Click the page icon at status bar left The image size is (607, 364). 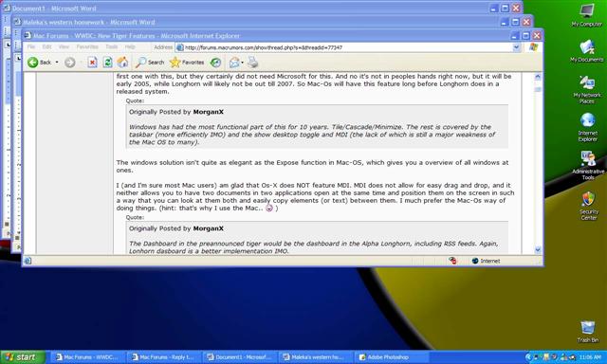click(x=28, y=261)
